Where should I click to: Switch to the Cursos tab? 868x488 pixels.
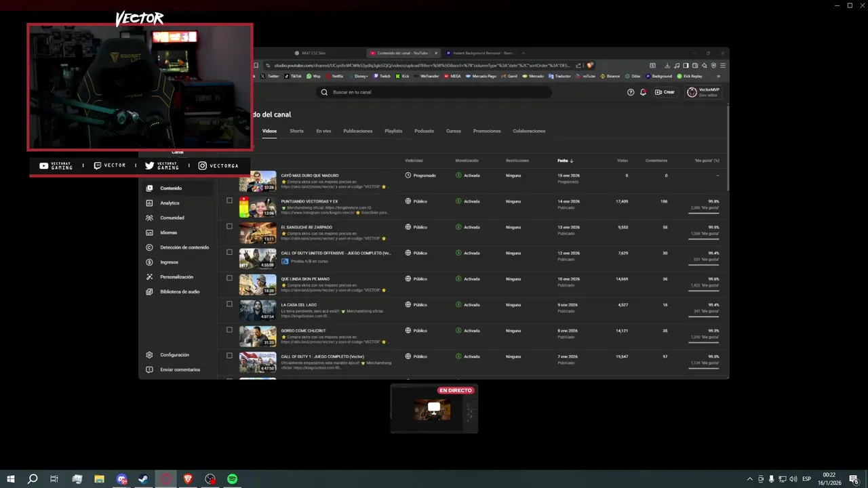pos(454,131)
